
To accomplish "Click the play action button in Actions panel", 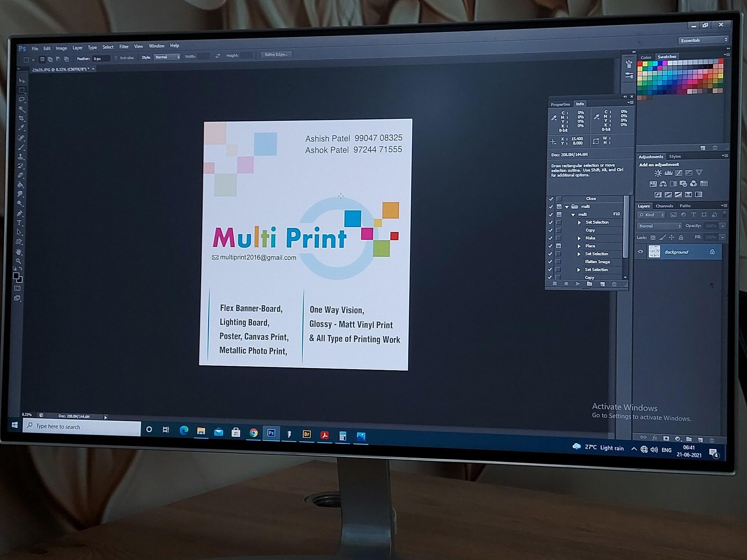I will tap(578, 284).
